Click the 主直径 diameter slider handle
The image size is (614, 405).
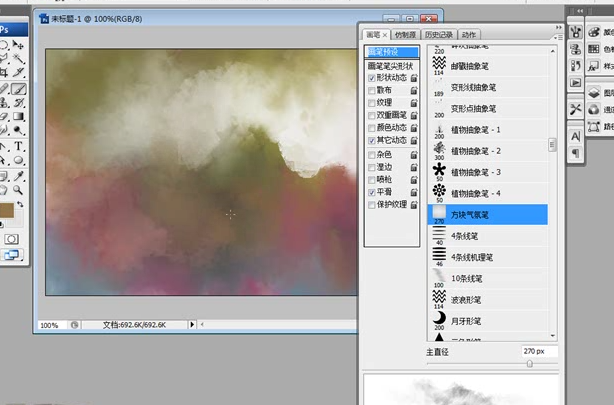point(528,365)
